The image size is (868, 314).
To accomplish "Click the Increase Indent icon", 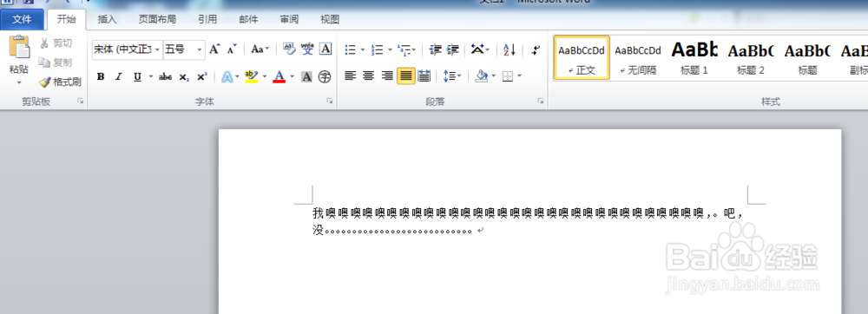I will click(453, 49).
